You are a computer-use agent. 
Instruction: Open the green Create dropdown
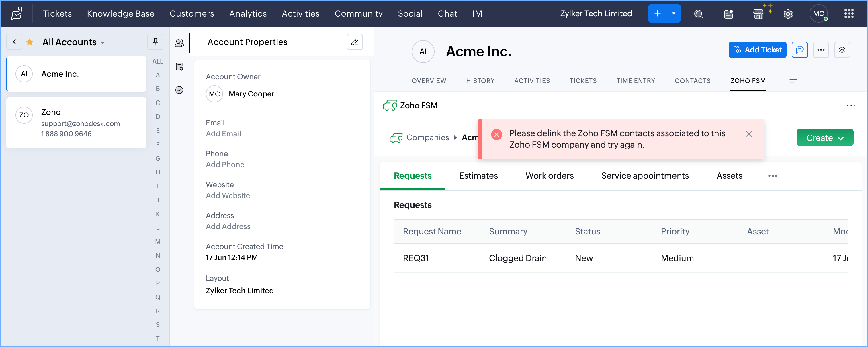click(x=824, y=138)
